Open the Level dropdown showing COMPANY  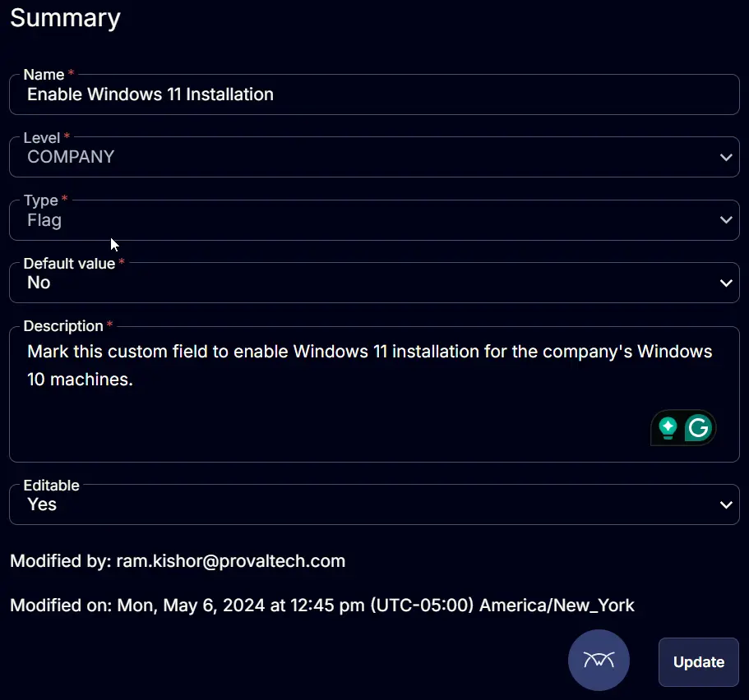[375, 157]
